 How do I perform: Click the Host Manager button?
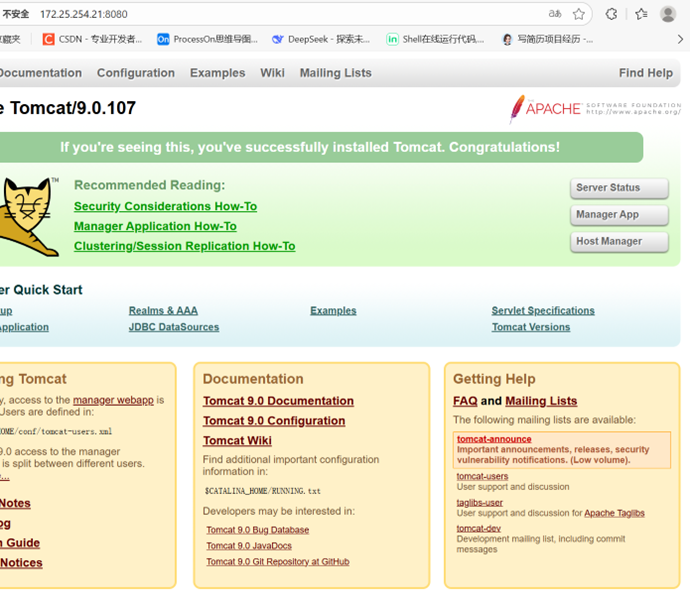619,242
